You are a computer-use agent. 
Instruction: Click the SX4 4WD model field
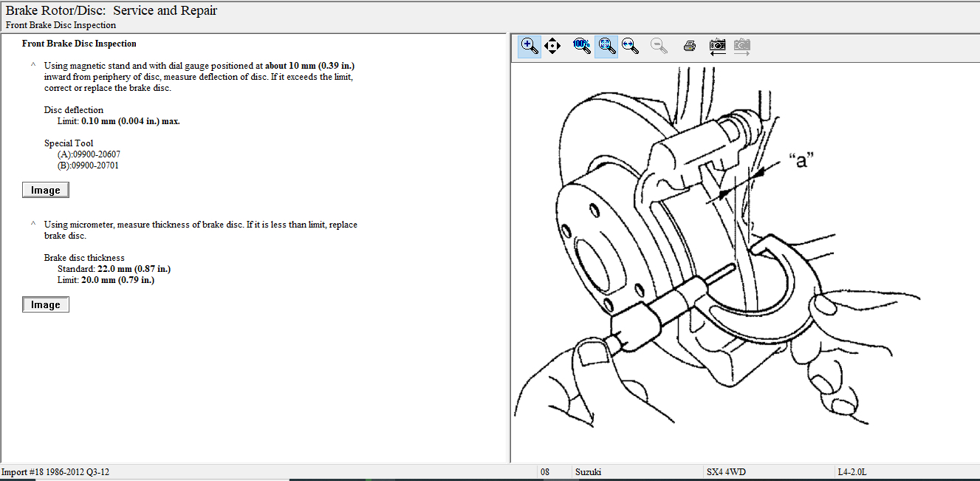[724, 471]
